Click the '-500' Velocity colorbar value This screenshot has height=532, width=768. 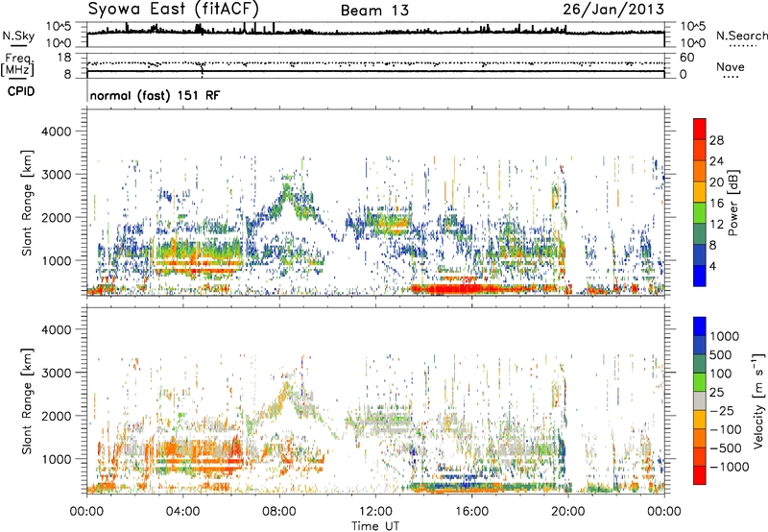pyautogui.click(x=726, y=448)
